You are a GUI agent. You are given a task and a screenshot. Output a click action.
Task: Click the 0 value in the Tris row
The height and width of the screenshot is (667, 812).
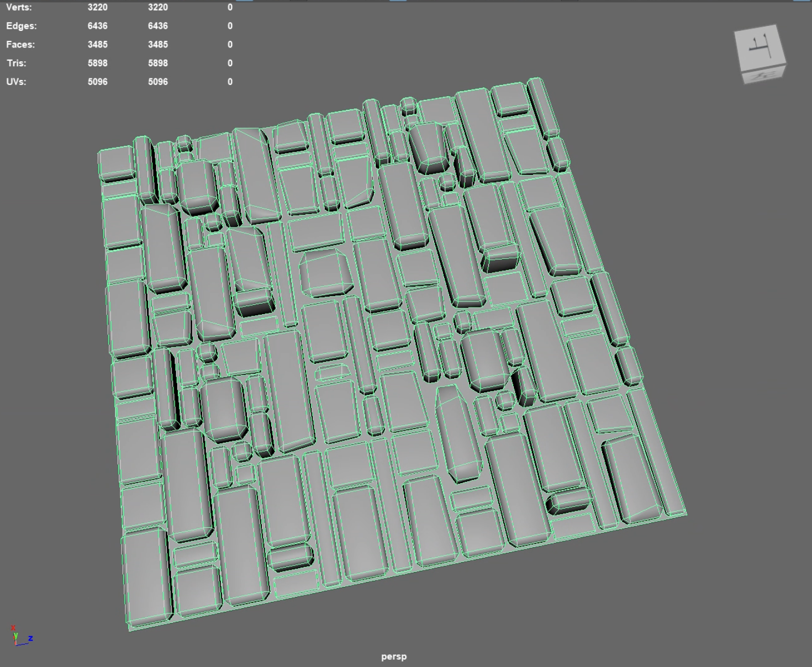tap(230, 63)
